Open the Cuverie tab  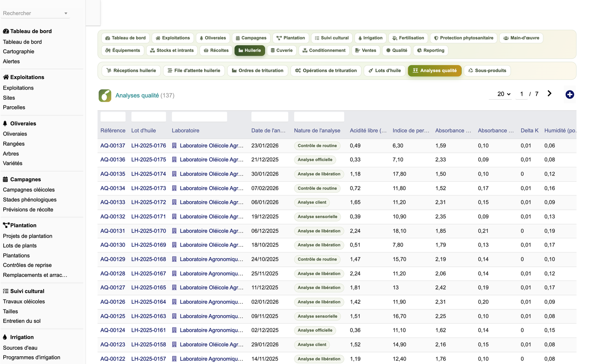[282, 50]
